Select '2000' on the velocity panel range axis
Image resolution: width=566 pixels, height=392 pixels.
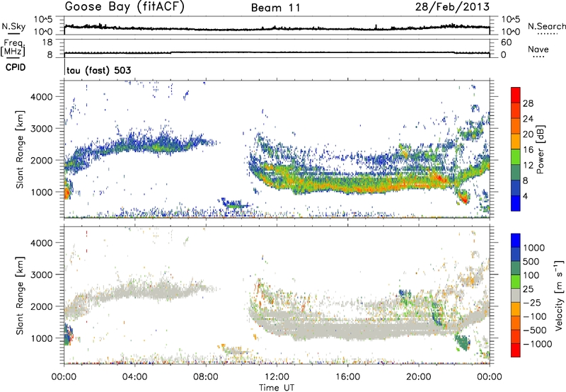[42, 306]
